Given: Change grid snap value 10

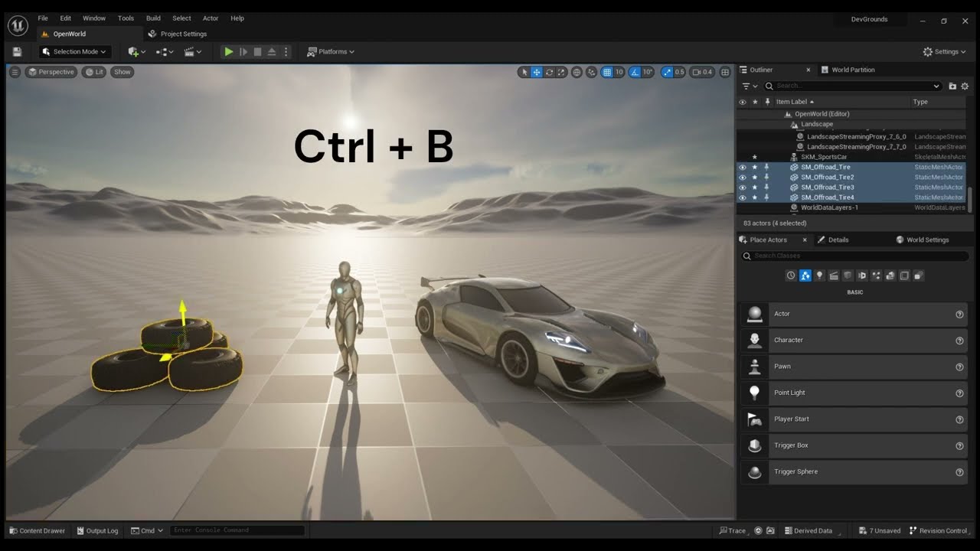Looking at the screenshot, I should tap(619, 72).
